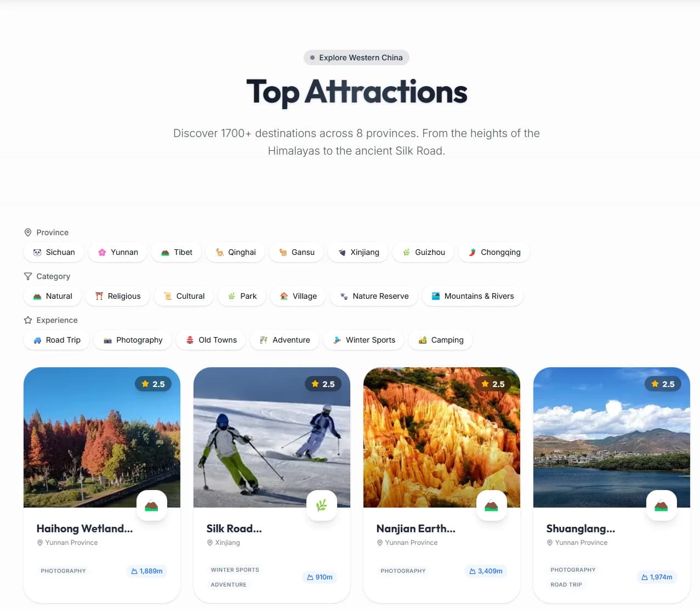Toggle the Sichuan province filter chip

54,252
